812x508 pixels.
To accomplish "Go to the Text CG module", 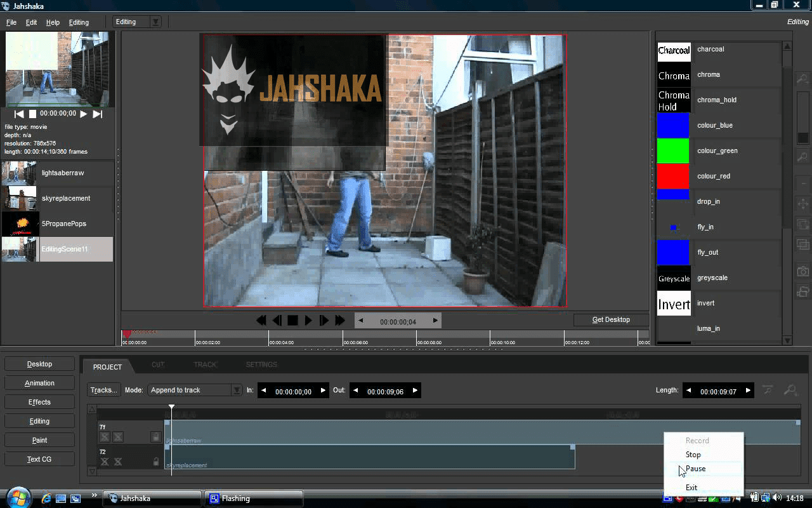I will [x=39, y=459].
